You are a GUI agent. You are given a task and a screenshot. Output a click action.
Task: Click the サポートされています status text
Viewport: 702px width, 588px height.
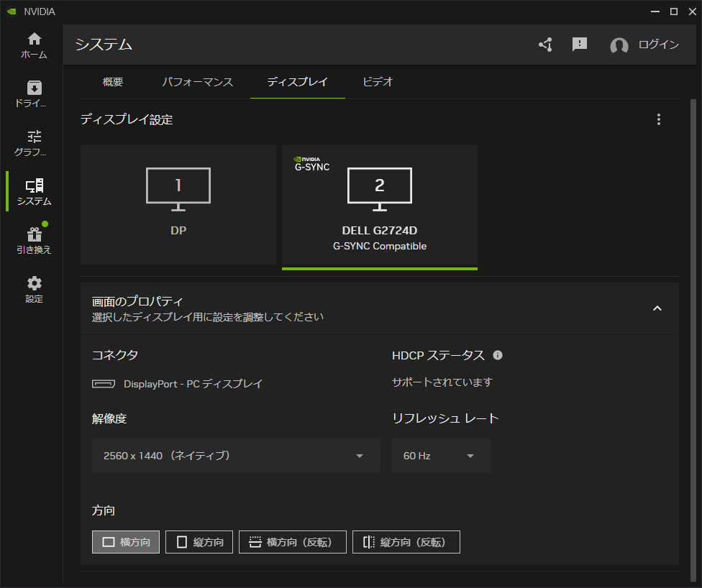tap(442, 382)
